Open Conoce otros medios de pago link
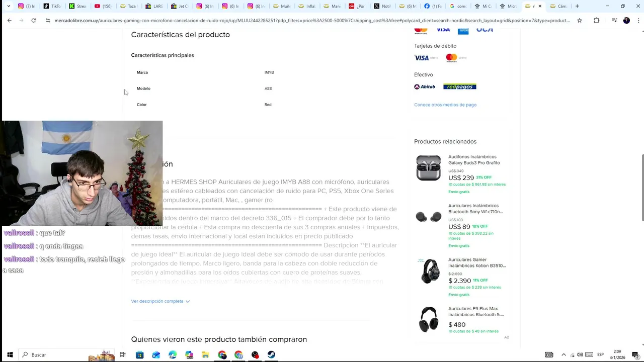The width and height of the screenshot is (644, 362). coord(445,105)
